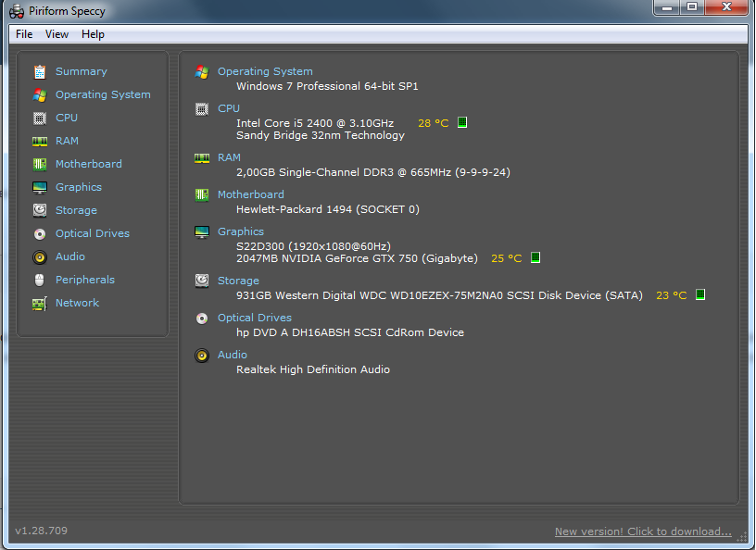Click the green CPU temperature indicator icon
Image resolution: width=756 pixels, height=550 pixels.
pyautogui.click(x=462, y=122)
